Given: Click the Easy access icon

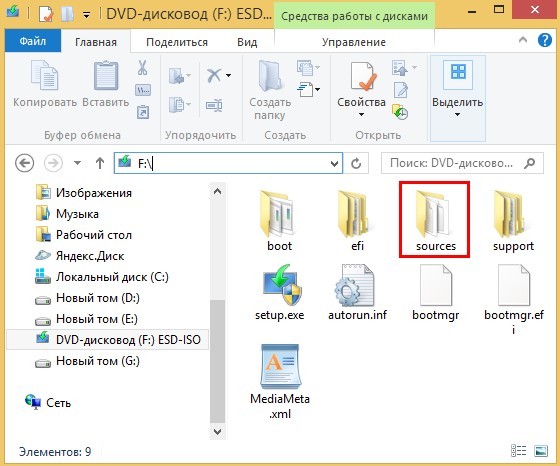Looking at the screenshot, I should [305, 89].
